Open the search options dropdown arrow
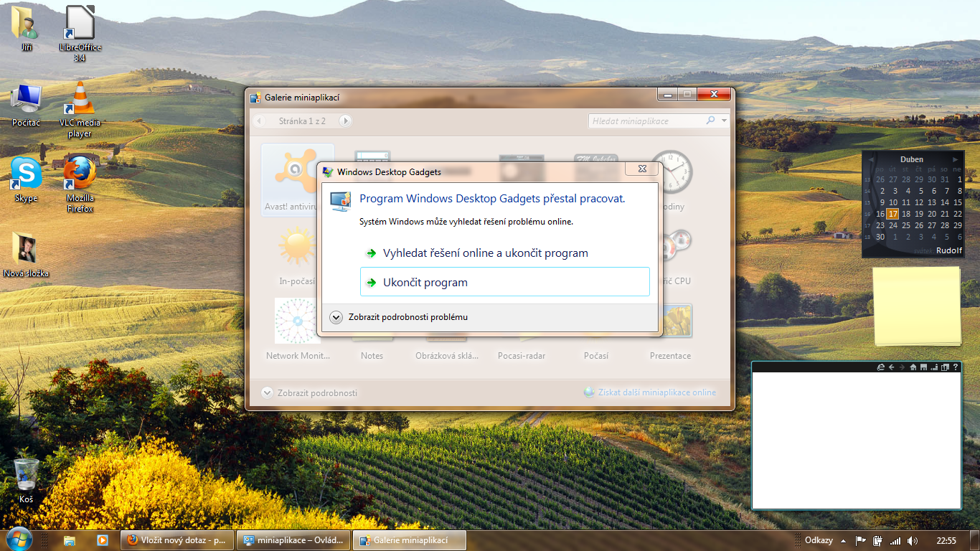 coord(724,121)
